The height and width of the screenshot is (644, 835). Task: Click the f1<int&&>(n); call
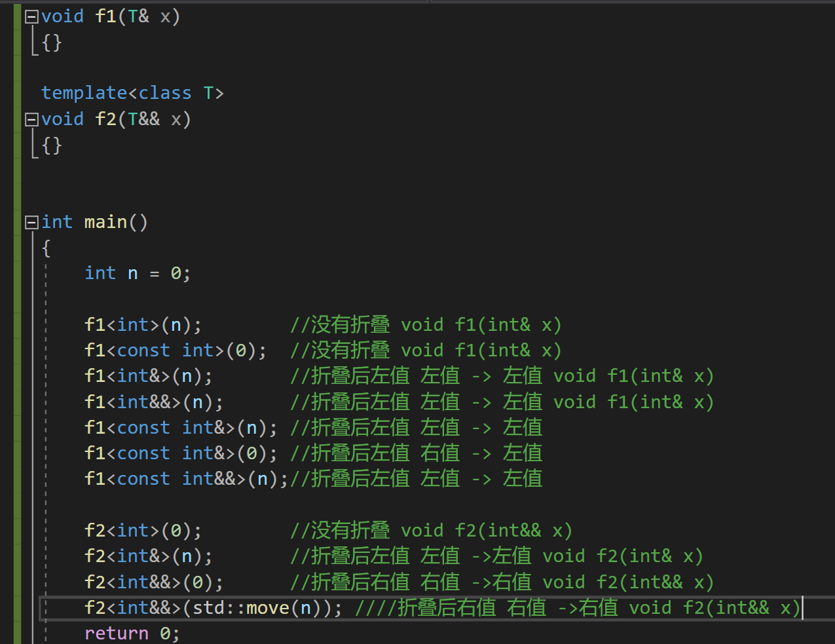pos(154,402)
